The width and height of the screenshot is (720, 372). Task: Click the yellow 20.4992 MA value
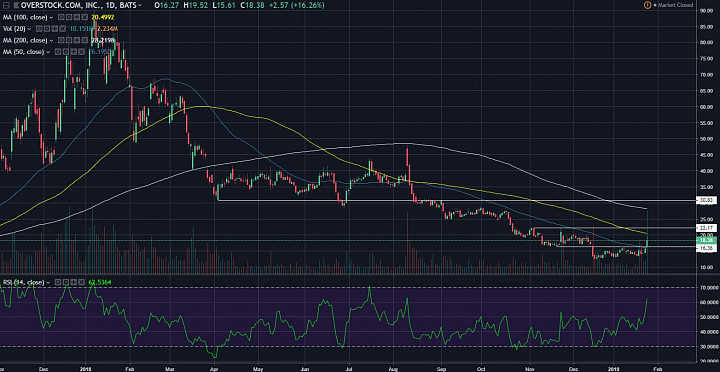click(102, 17)
